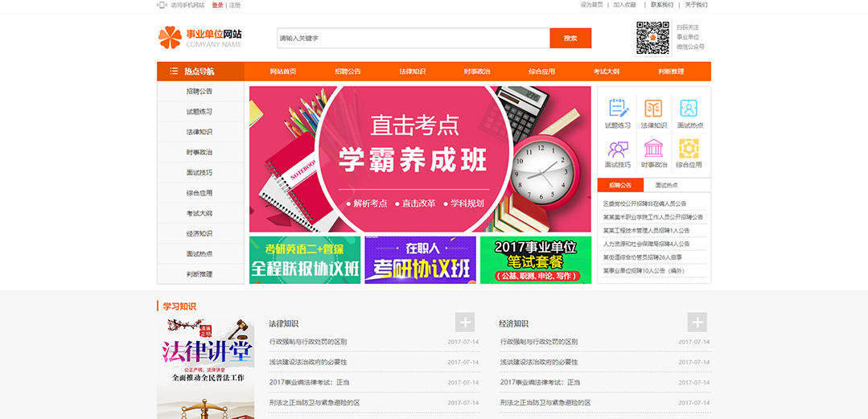The width and height of the screenshot is (868, 419).
Task: Select 网站首页 in the orange navigation bar
Action: point(282,72)
